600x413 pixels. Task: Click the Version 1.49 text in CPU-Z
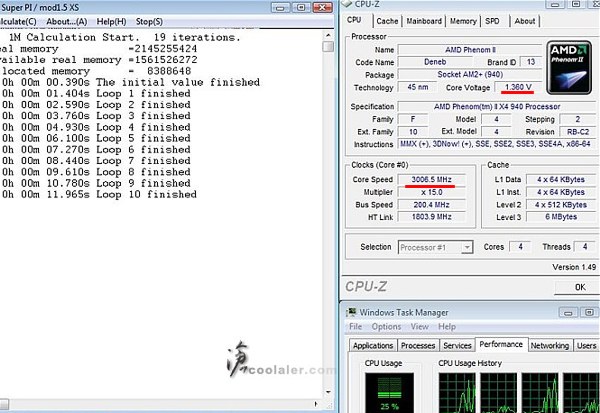click(574, 267)
